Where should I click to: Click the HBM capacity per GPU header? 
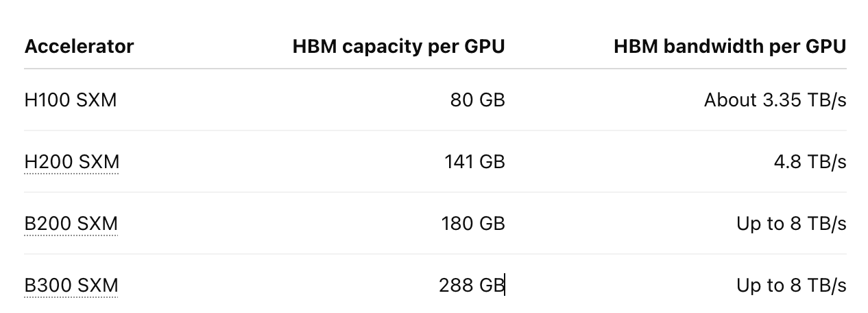coord(398,47)
